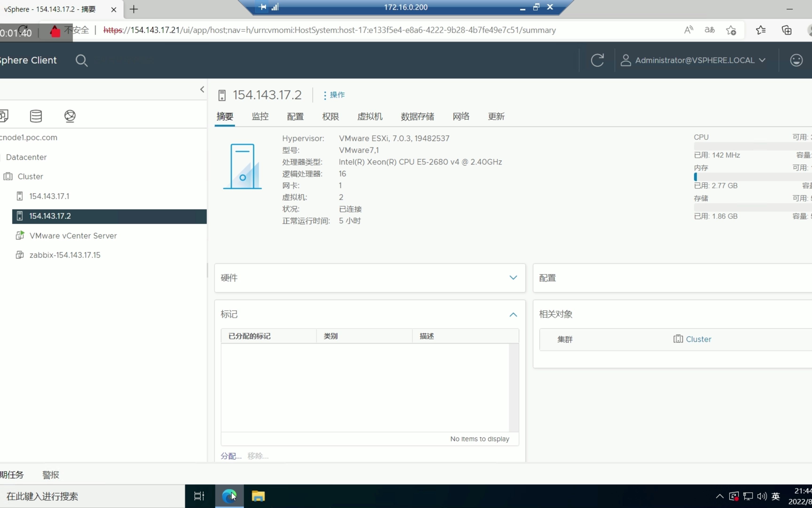Screen dimensions: 812x508
Task: Select the Cluster tree node
Action: coord(30,176)
